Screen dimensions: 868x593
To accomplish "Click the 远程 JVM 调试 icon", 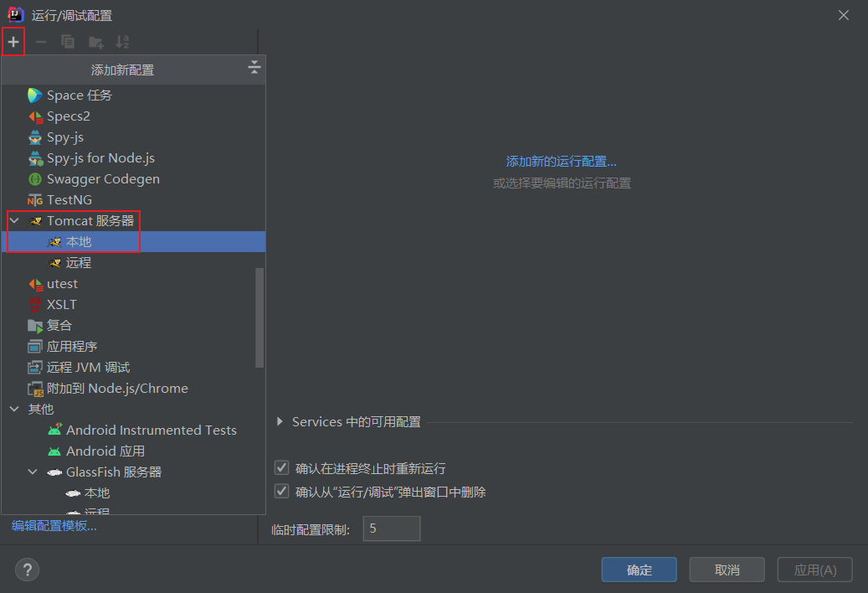I will pos(35,368).
